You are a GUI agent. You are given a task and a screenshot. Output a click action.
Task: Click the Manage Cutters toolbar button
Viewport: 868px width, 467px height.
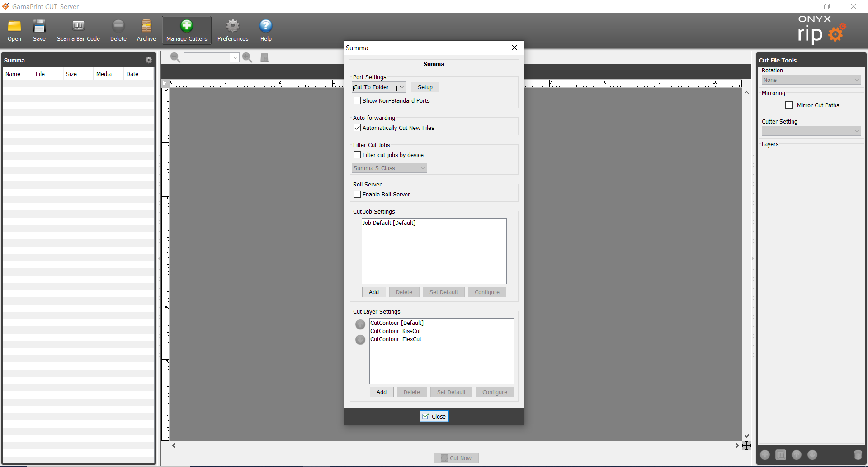[187, 30]
